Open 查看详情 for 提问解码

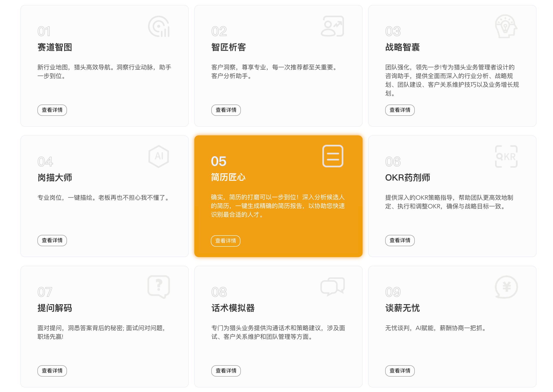(52, 371)
